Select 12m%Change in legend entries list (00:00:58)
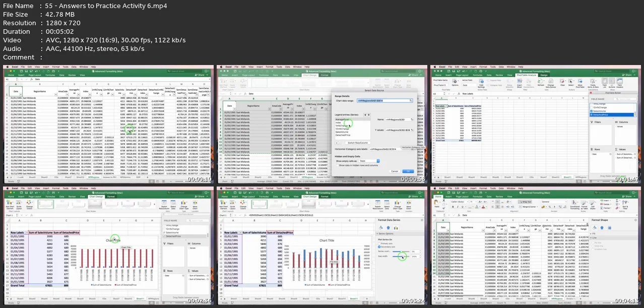 342,129
